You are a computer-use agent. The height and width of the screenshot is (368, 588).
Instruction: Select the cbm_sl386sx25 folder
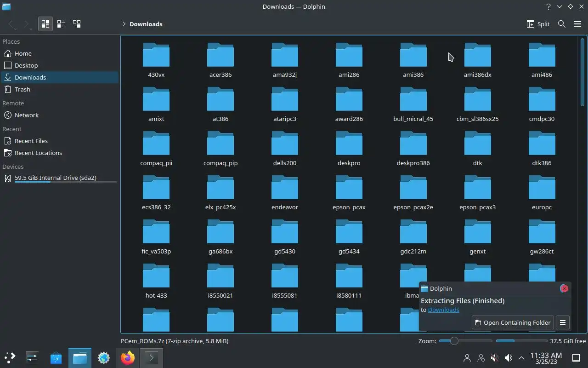coord(478,104)
